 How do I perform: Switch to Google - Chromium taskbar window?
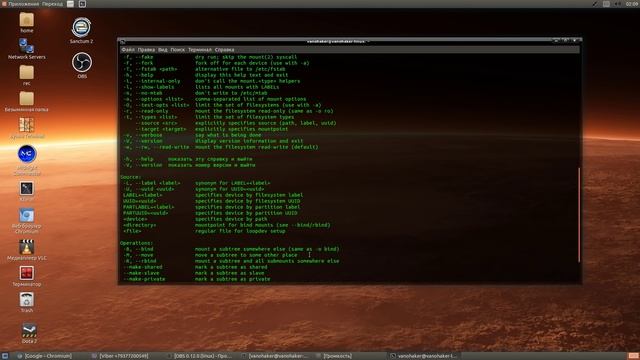(45, 356)
